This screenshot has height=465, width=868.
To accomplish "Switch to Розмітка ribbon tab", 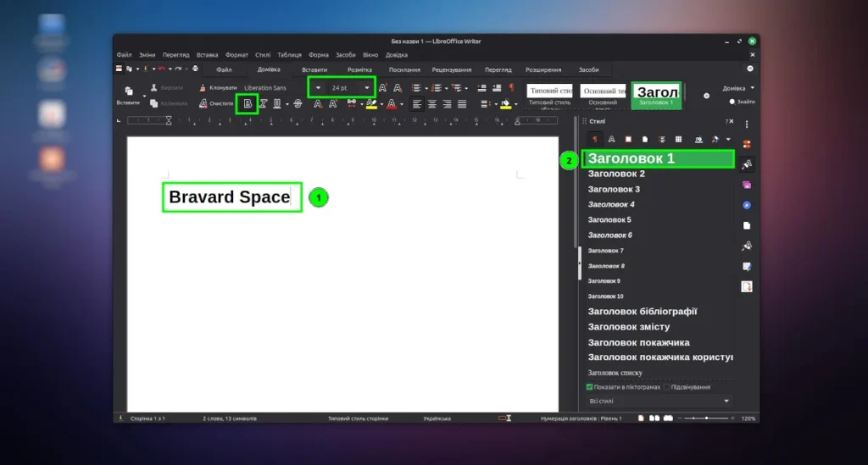I will tap(359, 69).
